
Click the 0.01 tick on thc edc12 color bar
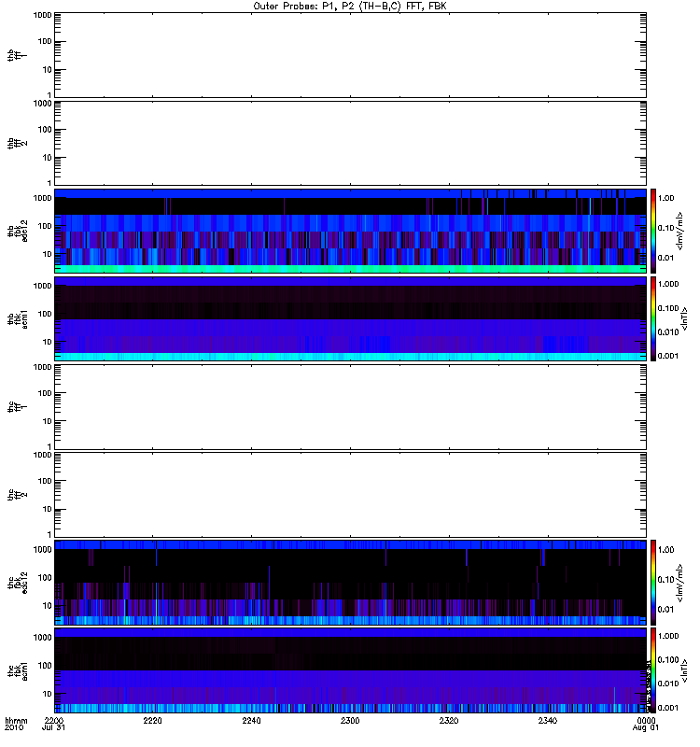[x=665, y=610]
